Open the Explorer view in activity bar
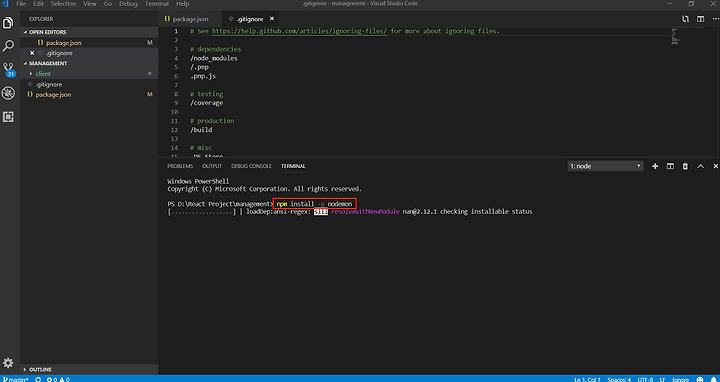Screen dimensions: 720x382 point(8,22)
